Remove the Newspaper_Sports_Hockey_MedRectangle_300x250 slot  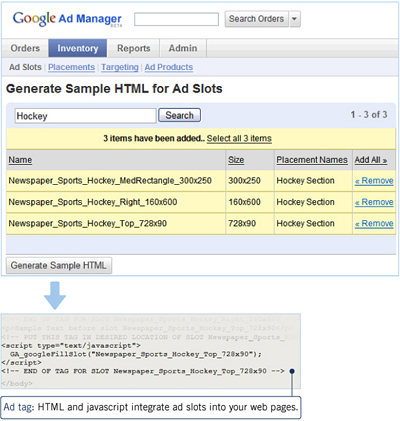[x=374, y=181]
